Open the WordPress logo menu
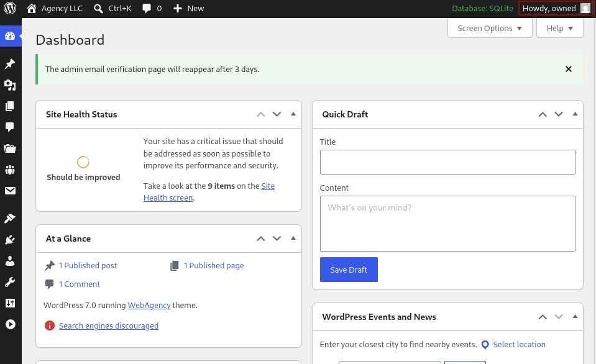 pos(10,8)
